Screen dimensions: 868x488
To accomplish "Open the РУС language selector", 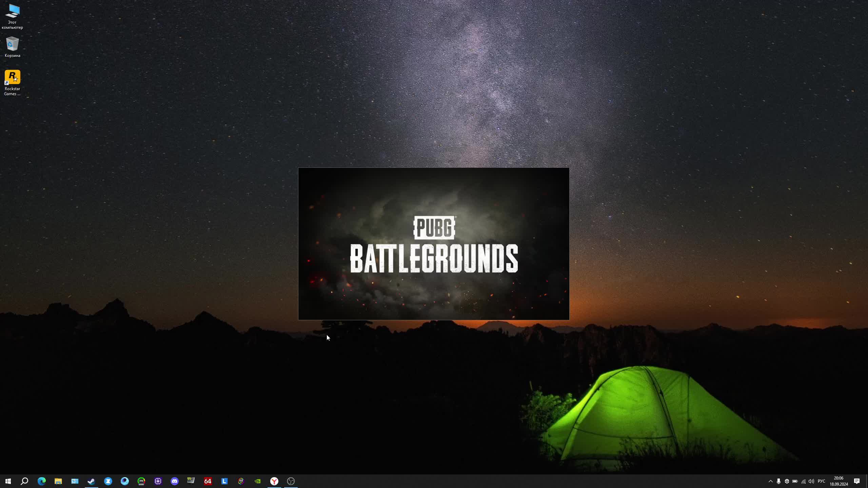I will [x=822, y=481].
